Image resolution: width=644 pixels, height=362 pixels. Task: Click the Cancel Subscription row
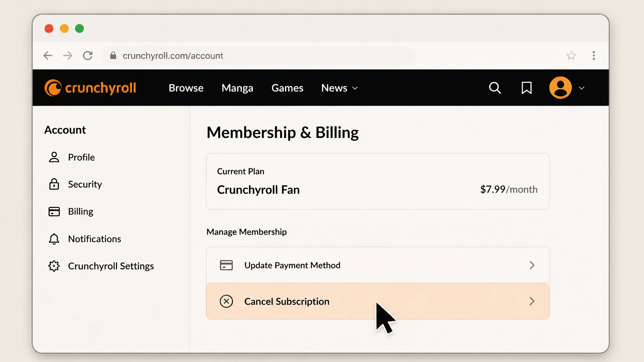pos(378,301)
